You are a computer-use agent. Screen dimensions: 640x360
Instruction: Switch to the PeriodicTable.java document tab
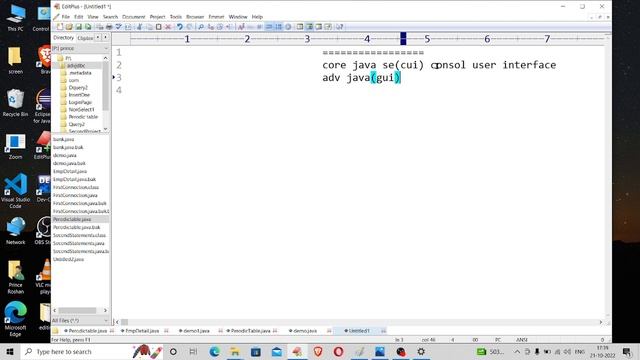250,331
